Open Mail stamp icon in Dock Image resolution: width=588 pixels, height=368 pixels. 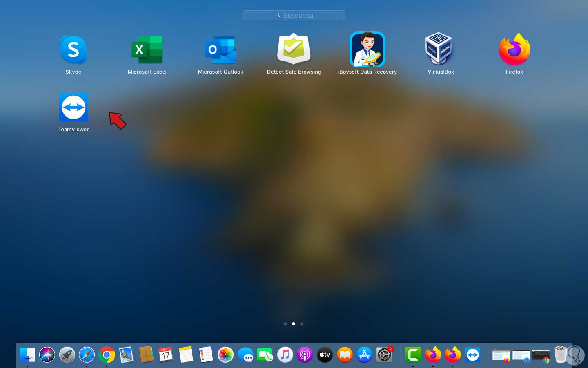click(126, 355)
